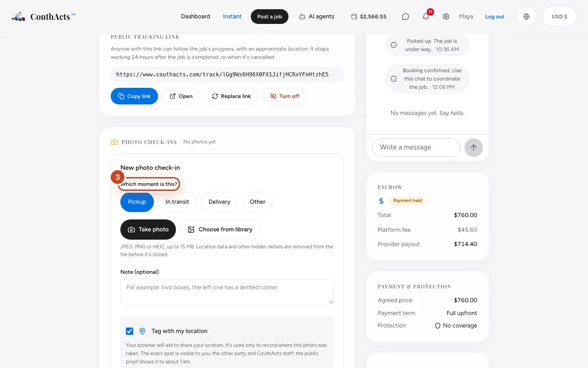Log out of the account
588x368 pixels.
click(x=495, y=17)
